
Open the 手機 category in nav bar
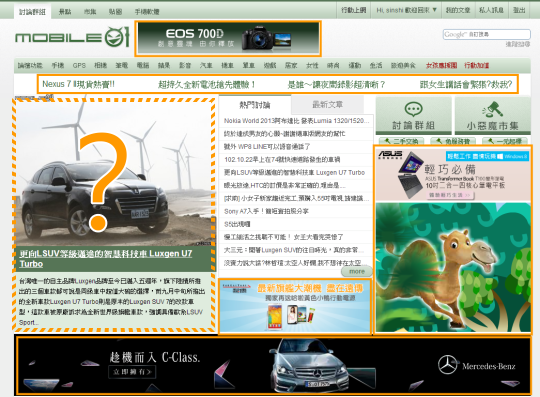pos(58,65)
